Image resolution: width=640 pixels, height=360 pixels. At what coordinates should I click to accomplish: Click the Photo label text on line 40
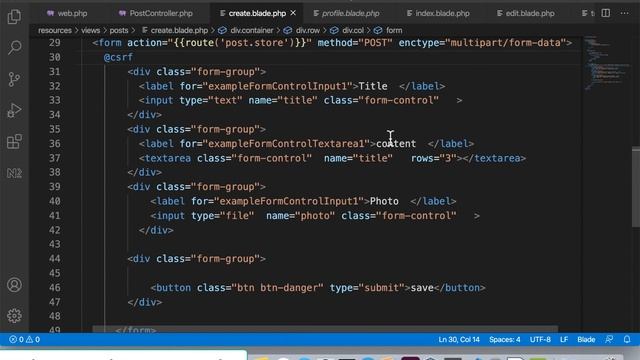[384, 201]
